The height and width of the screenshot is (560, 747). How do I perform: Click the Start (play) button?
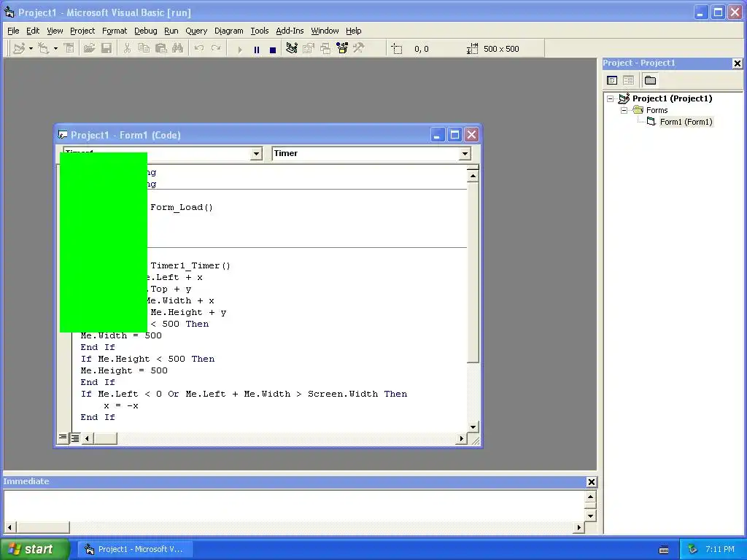(x=239, y=50)
